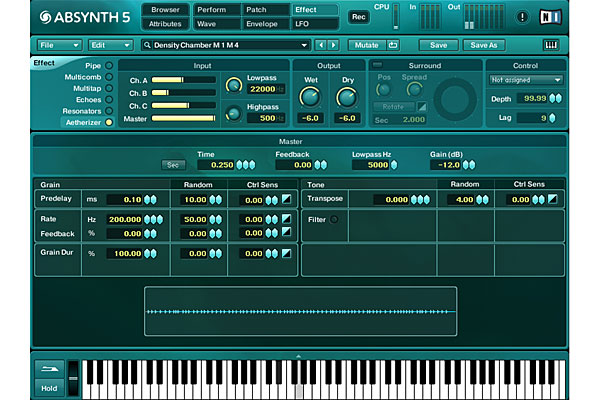Screen dimensions: 600x400
Task: Click the Sec time unit button
Action: 173,165
